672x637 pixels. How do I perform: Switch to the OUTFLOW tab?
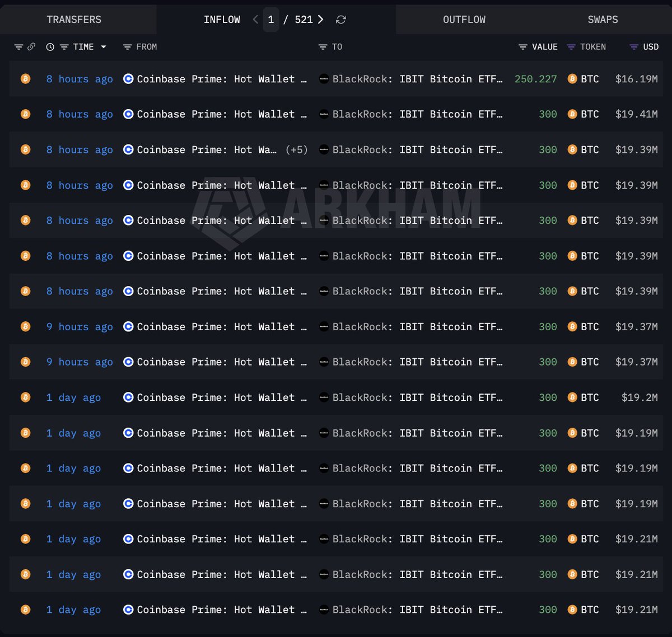point(464,20)
